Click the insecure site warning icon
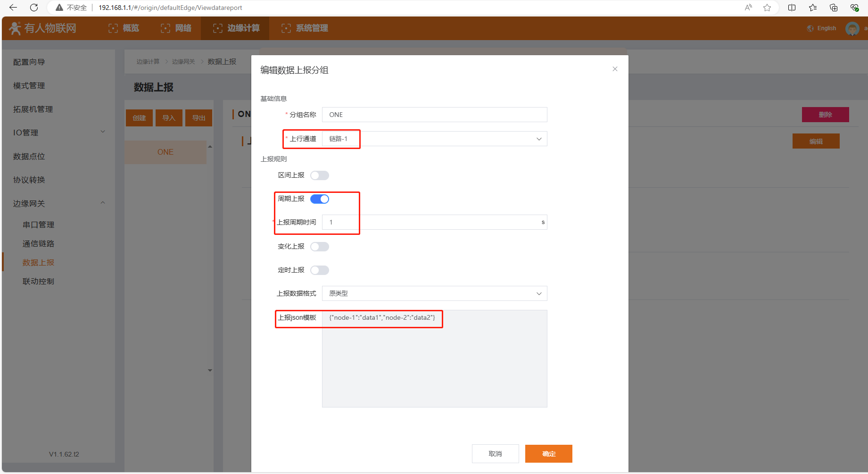Screen dimensions: 868x474 (x=59, y=8)
